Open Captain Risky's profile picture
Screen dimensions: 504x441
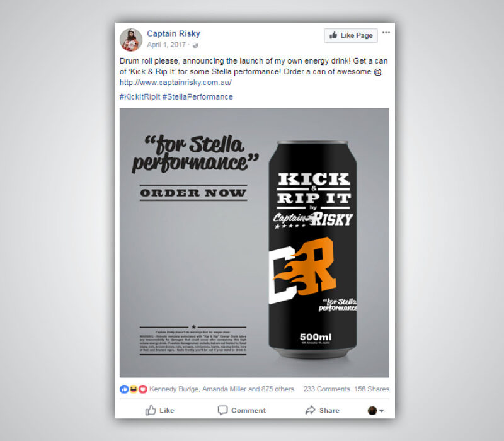[131, 40]
